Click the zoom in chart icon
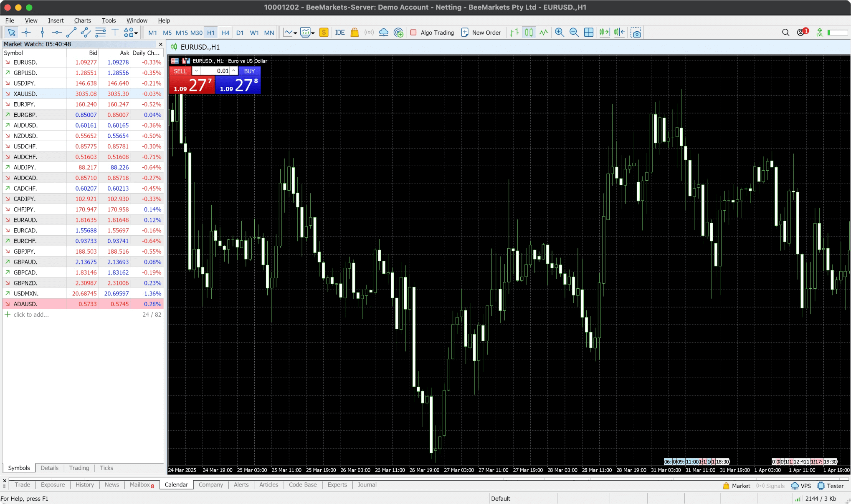 click(x=560, y=33)
